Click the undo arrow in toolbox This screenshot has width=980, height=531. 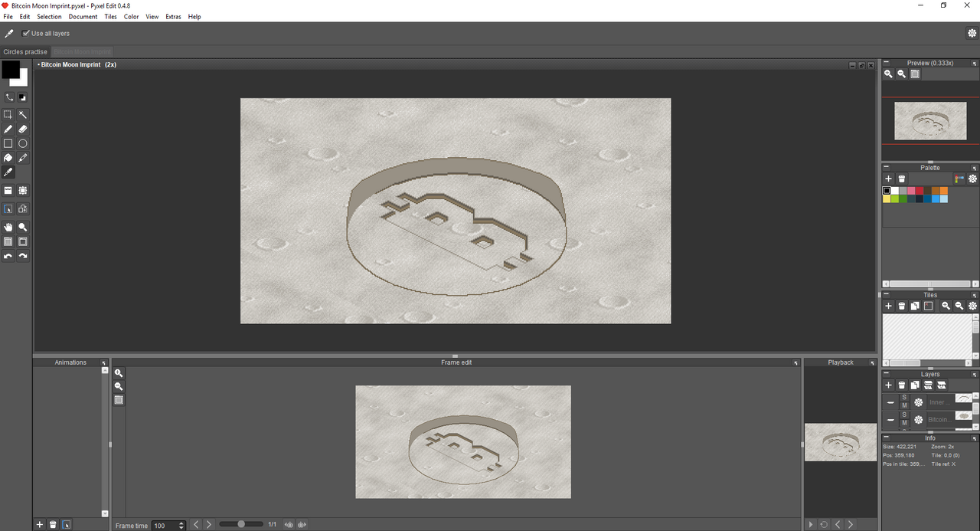click(8, 256)
